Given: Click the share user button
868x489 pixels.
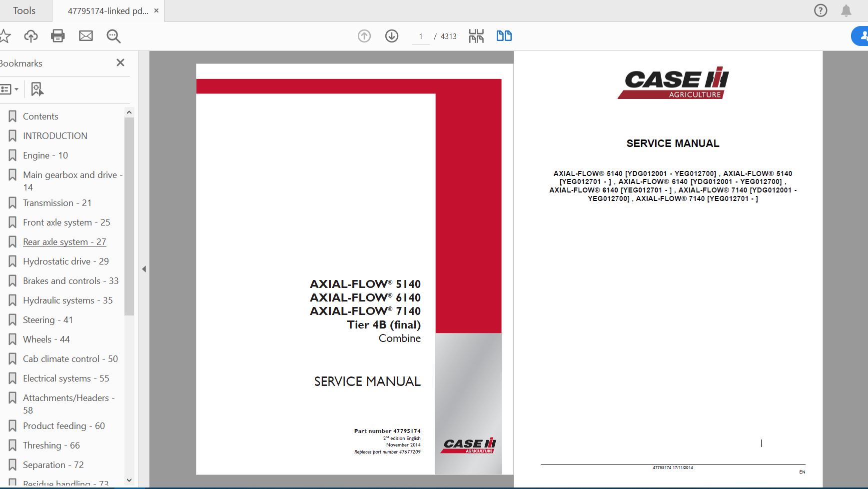Looking at the screenshot, I should click(861, 36).
